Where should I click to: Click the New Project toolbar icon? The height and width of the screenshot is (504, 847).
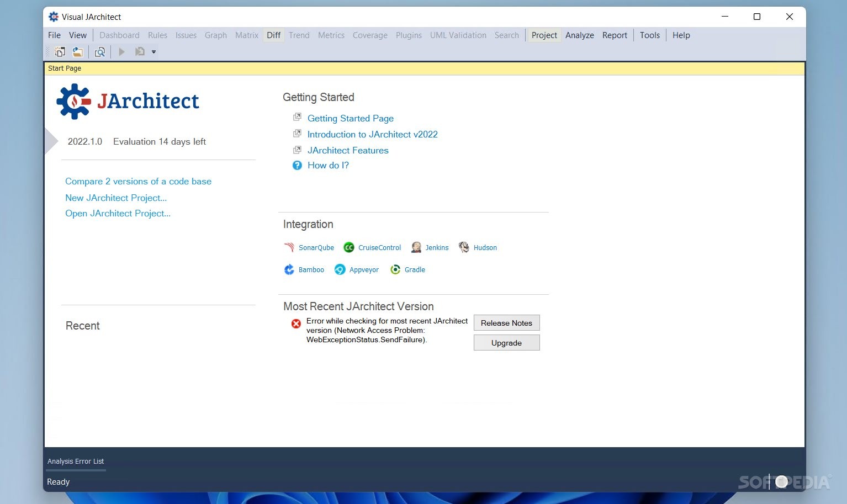point(60,52)
